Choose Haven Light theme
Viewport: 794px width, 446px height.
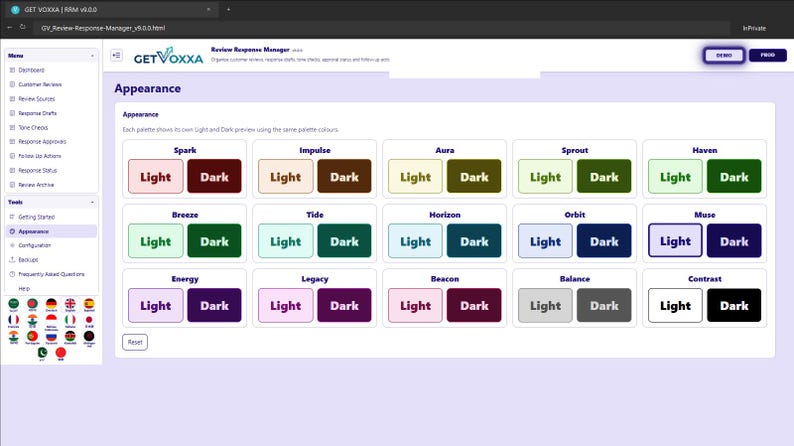[x=675, y=176]
